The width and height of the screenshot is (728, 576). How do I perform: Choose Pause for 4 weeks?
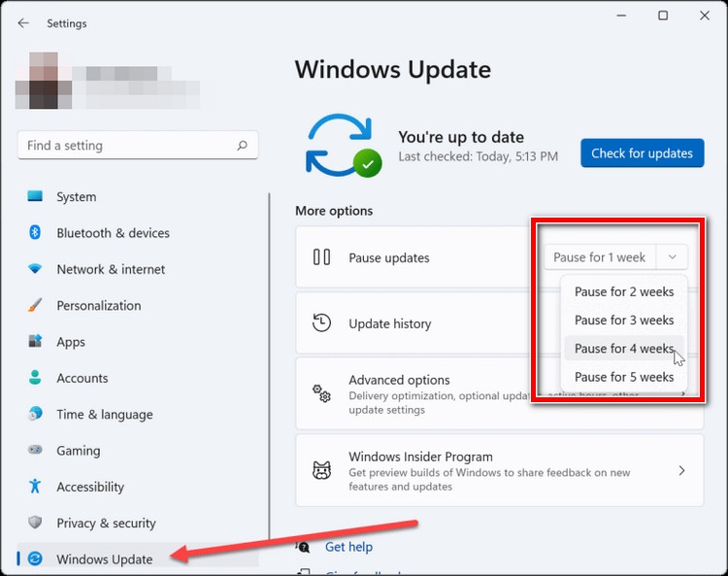pos(624,349)
